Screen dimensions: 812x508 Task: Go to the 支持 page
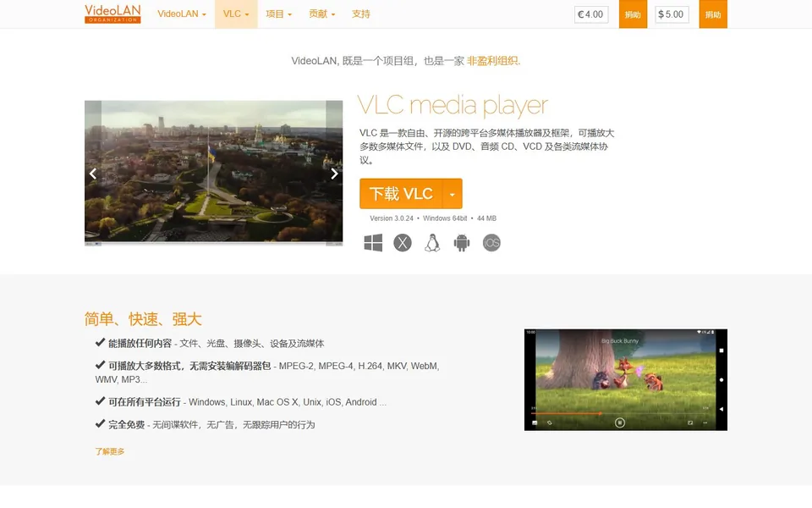click(x=361, y=14)
